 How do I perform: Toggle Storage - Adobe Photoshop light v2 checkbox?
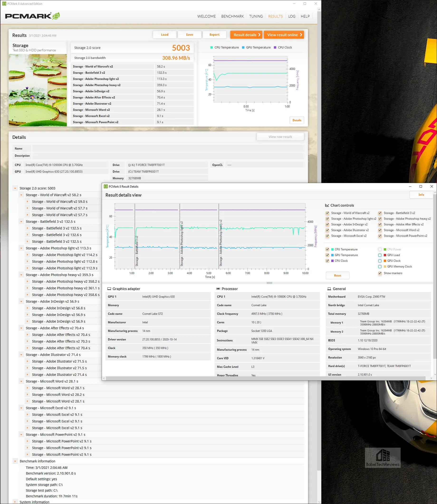327,219
